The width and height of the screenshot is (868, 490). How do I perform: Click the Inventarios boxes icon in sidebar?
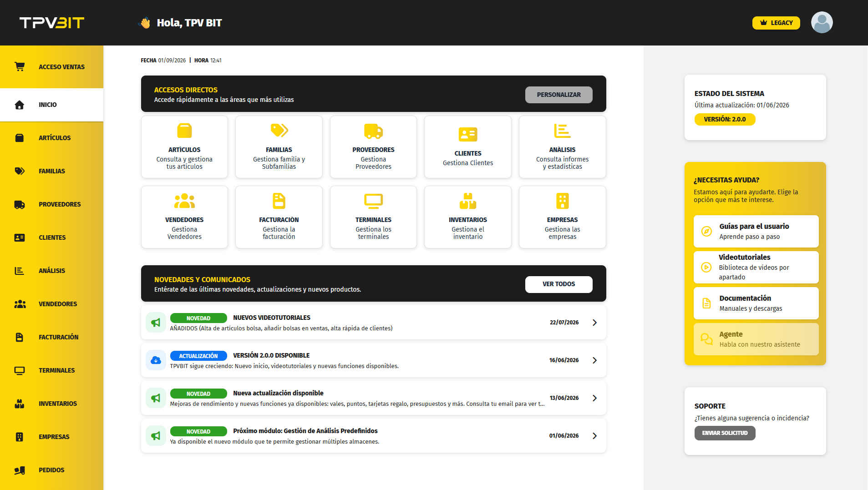pyautogui.click(x=20, y=404)
